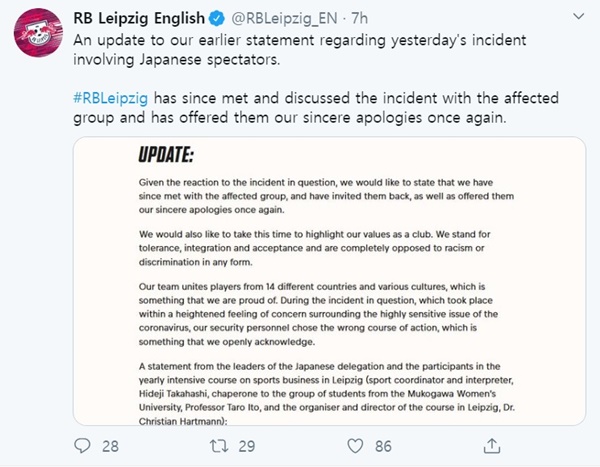Click the paragraph mentioning Christian Hartmann
Image resolution: width=600 pixels, height=467 pixels.
(x=326, y=394)
